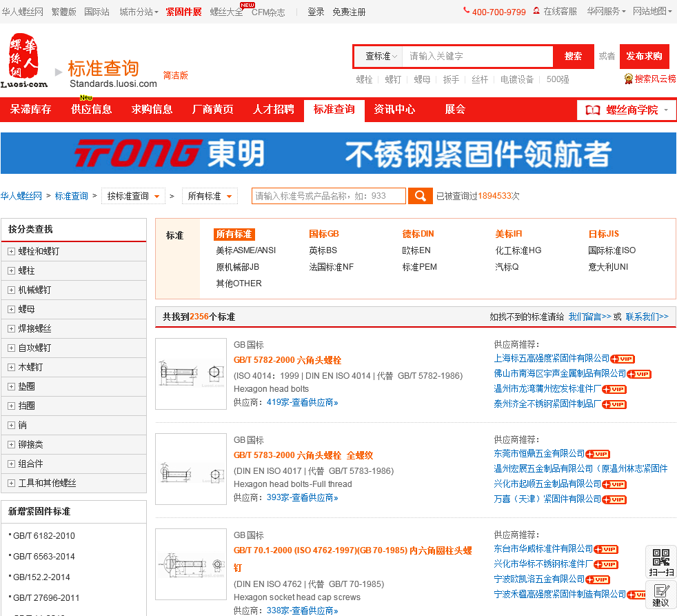Image resolution: width=677 pixels, height=616 pixels.
Task: Go to the 供应信息 tab
Action: click(x=91, y=110)
